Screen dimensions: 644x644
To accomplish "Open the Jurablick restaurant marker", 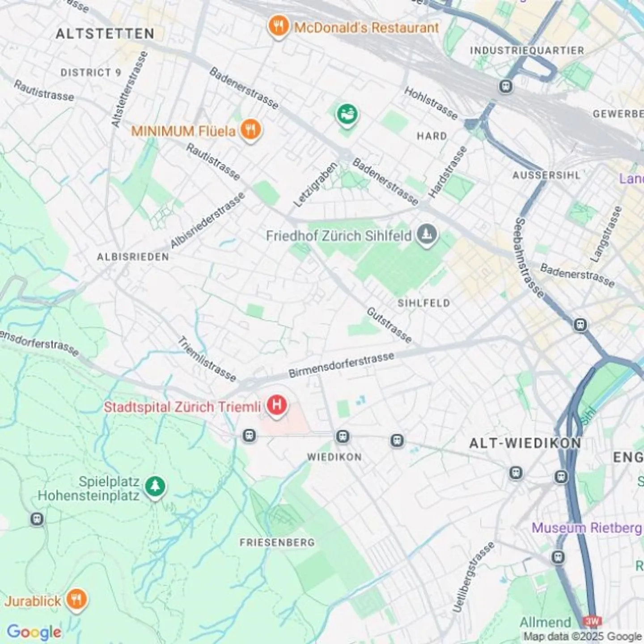I will (x=77, y=600).
